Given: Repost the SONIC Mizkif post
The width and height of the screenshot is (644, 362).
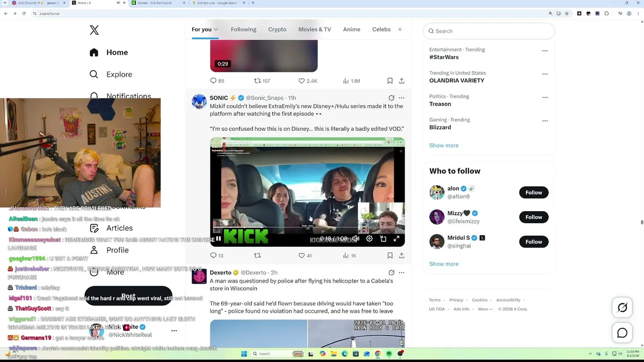Looking at the screenshot, I should (x=258, y=255).
